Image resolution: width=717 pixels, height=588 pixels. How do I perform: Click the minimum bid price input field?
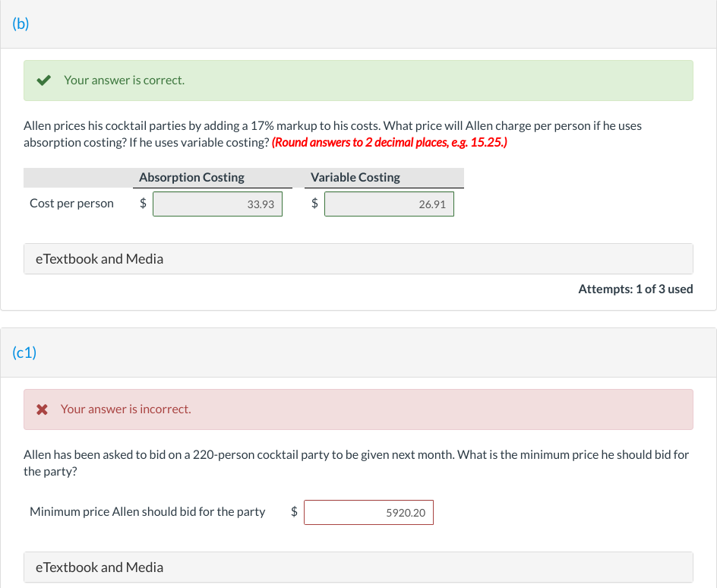click(368, 513)
